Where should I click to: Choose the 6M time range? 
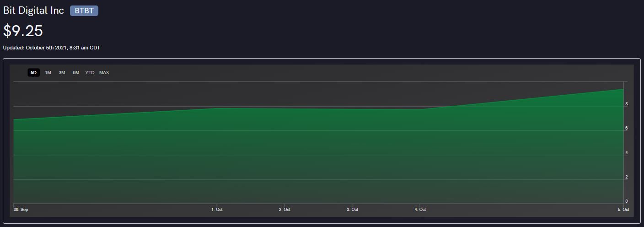tap(76, 73)
